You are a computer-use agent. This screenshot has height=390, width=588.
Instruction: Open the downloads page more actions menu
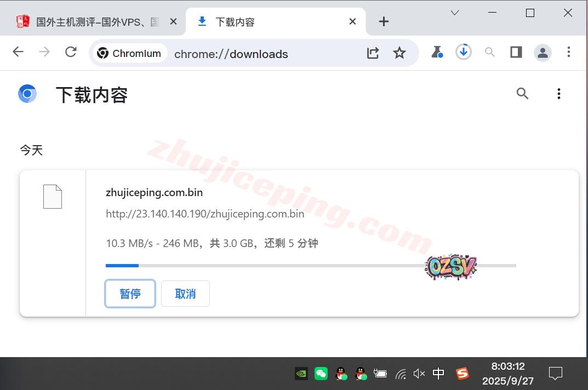[x=558, y=94]
